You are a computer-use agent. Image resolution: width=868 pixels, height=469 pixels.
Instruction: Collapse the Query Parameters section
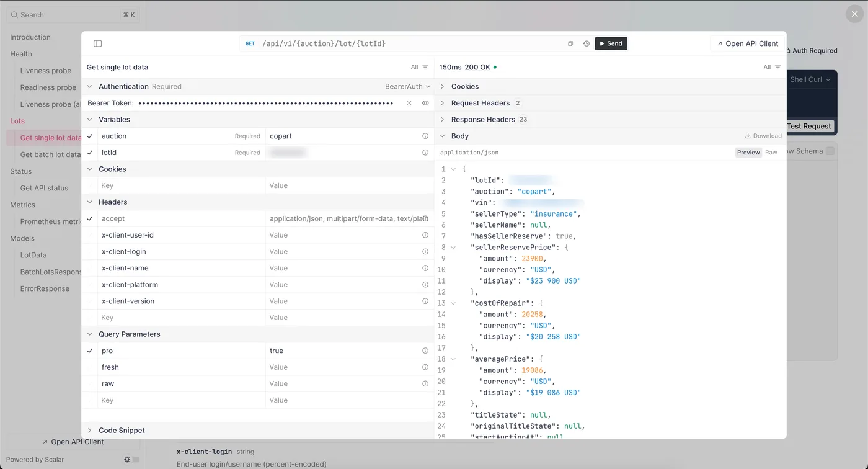coord(90,334)
